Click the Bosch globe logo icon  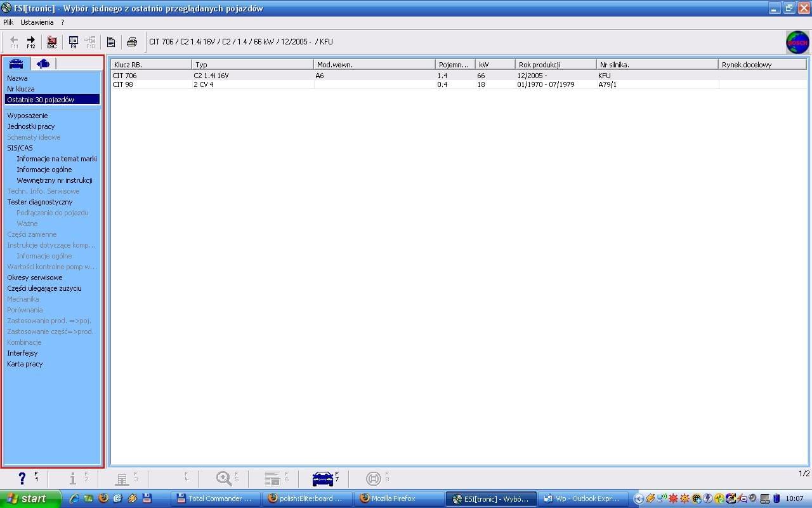coord(797,42)
